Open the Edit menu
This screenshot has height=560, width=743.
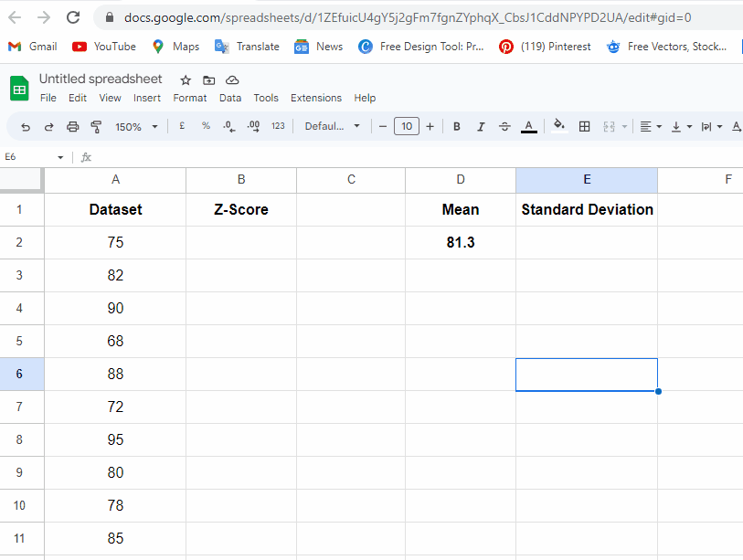[78, 98]
